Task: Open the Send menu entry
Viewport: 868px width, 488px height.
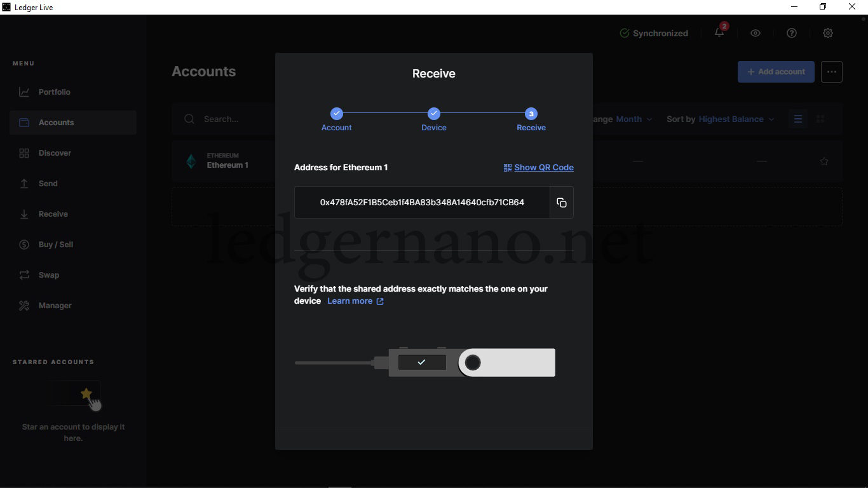Action: click(73, 184)
